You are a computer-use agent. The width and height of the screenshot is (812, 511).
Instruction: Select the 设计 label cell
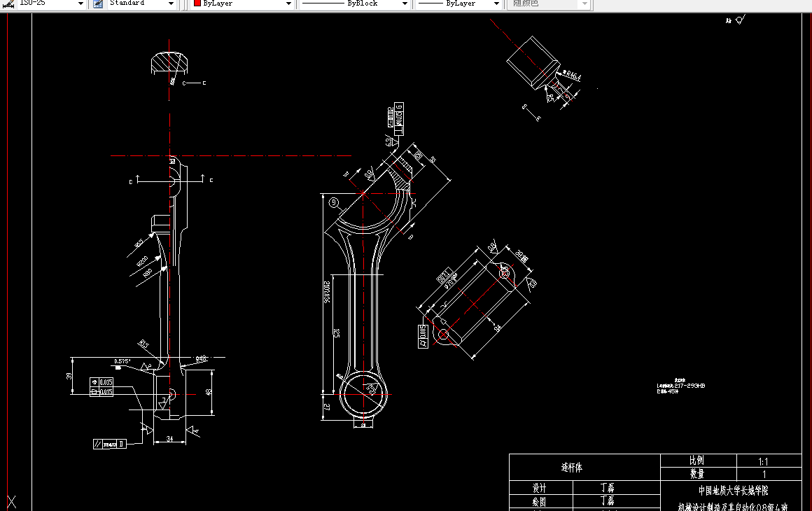pyautogui.click(x=540, y=488)
